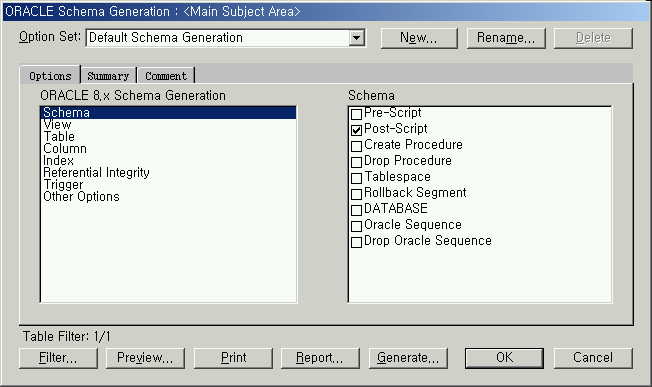Enable the Pre-Script checkbox

(x=356, y=114)
